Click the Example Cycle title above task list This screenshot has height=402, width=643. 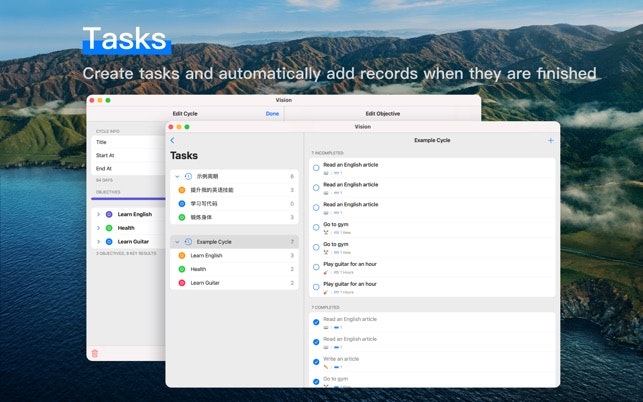tap(432, 140)
